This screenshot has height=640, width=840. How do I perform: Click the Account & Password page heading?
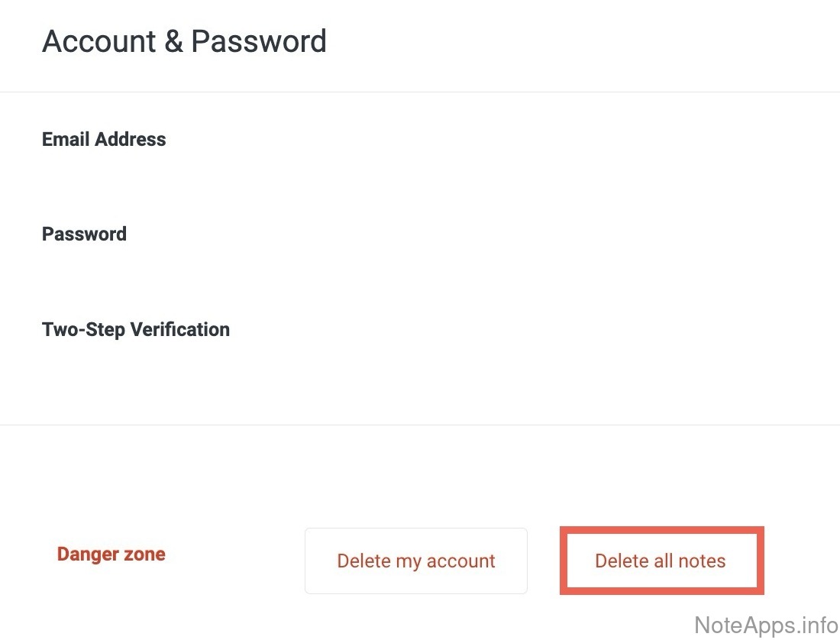pyautogui.click(x=184, y=41)
